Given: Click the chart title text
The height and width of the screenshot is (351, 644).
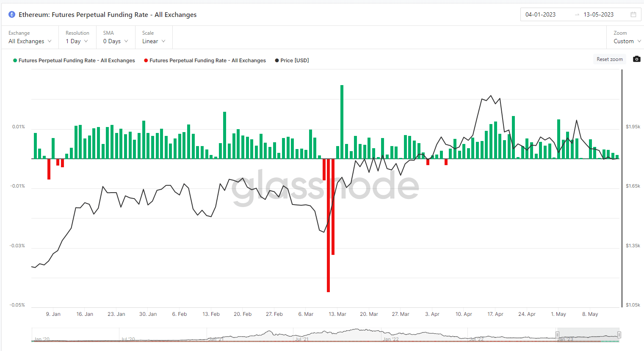Looking at the screenshot, I should tap(108, 15).
